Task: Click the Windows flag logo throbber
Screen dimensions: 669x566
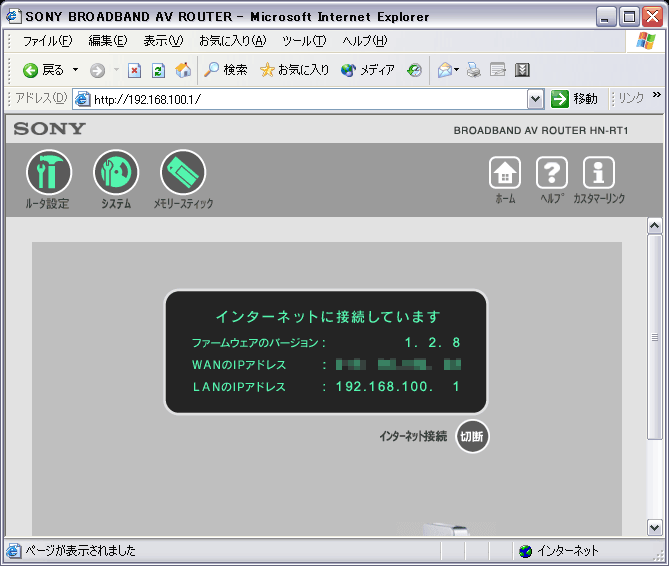Action: pyautogui.click(x=645, y=41)
